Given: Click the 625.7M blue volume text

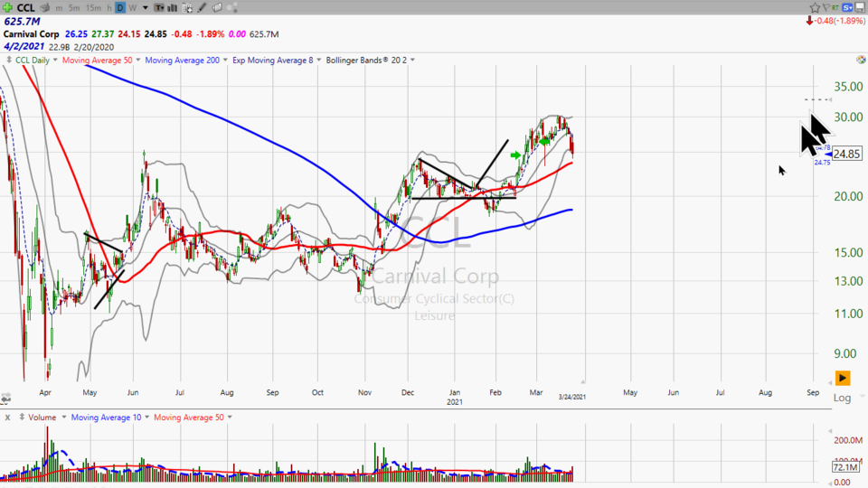Looking at the screenshot, I should click(x=22, y=21).
